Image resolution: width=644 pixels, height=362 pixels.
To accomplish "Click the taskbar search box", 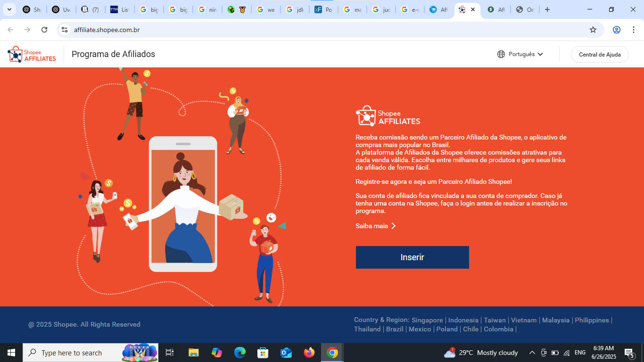I will pyautogui.click(x=91, y=353).
